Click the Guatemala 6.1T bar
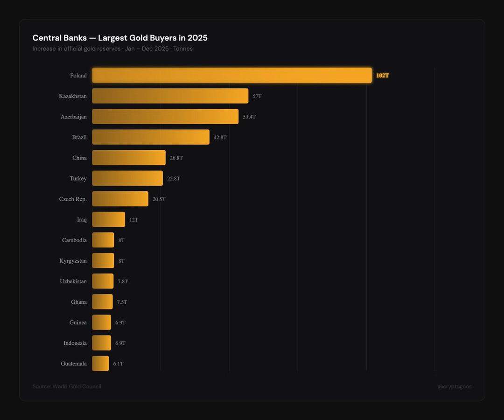The width and height of the screenshot is (504, 420). click(x=101, y=363)
